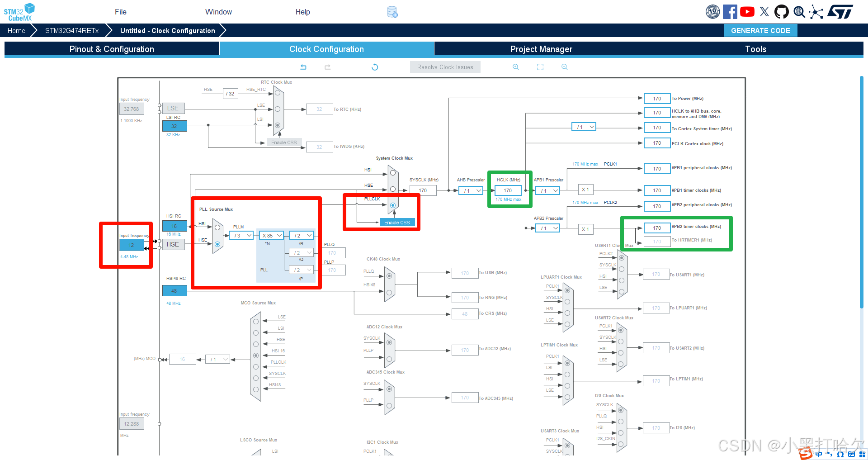Viewport: 868px width, 460px height.
Task: Open the PLLM /3 divider dropdown
Action: pyautogui.click(x=241, y=236)
